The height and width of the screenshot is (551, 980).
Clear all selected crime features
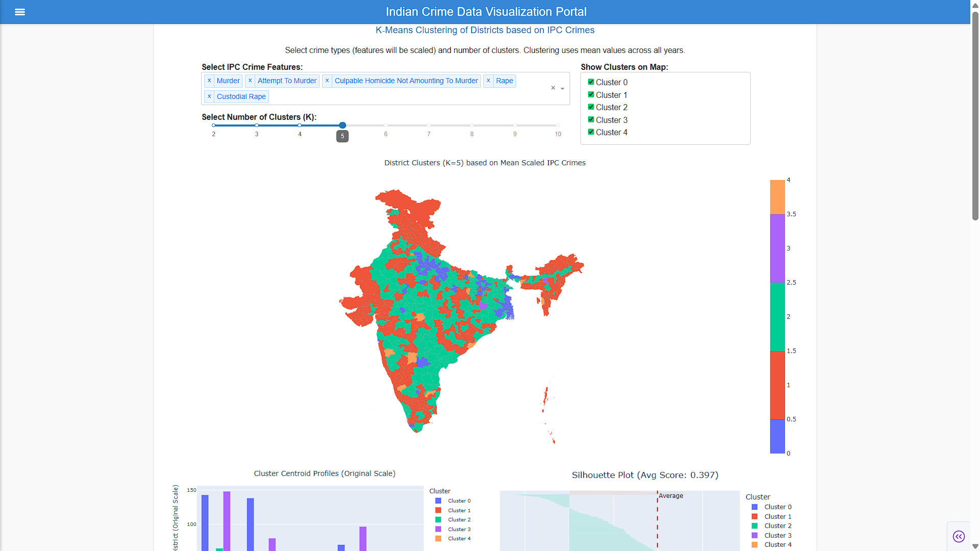(x=553, y=88)
